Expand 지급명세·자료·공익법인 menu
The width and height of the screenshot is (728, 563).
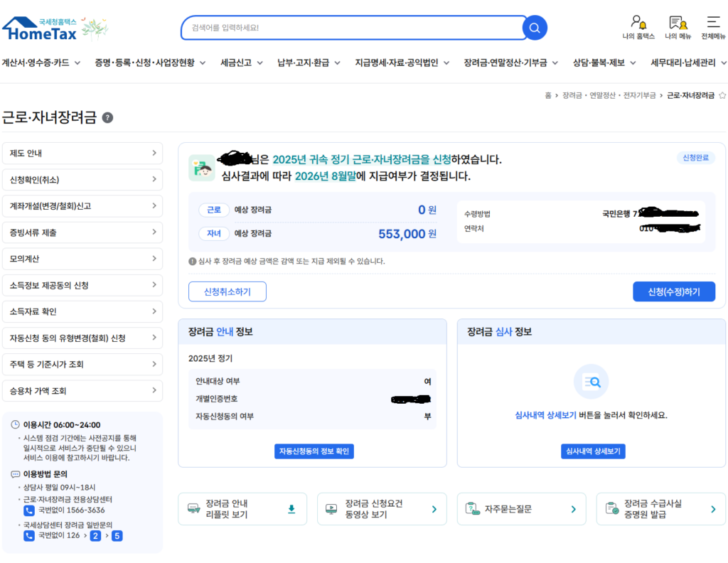click(x=402, y=63)
